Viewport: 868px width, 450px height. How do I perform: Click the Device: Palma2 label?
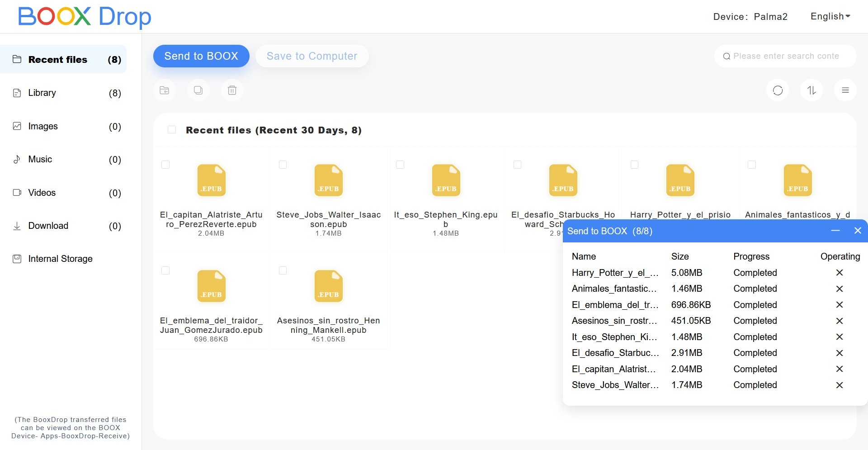pos(750,17)
